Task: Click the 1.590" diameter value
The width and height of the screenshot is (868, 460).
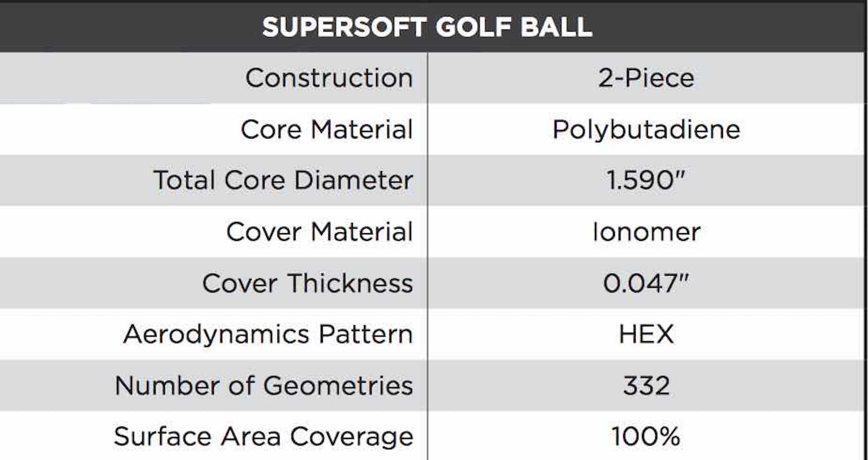Action: click(646, 180)
